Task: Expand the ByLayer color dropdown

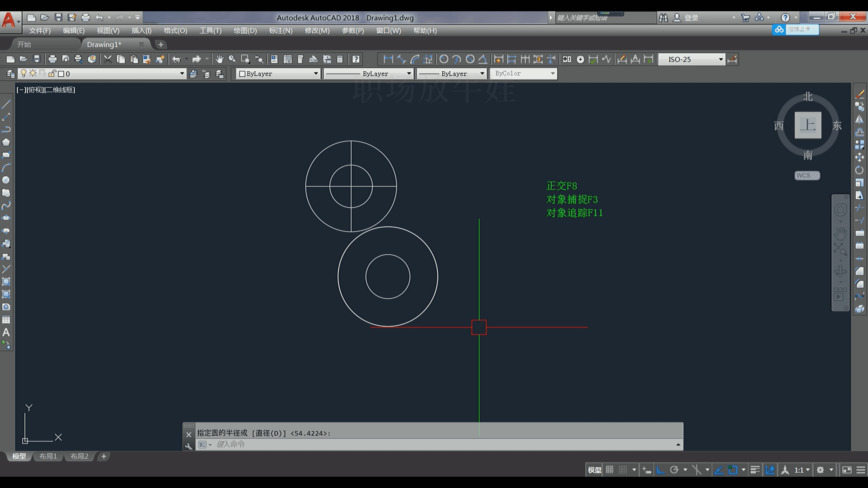Action: (315, 73)
